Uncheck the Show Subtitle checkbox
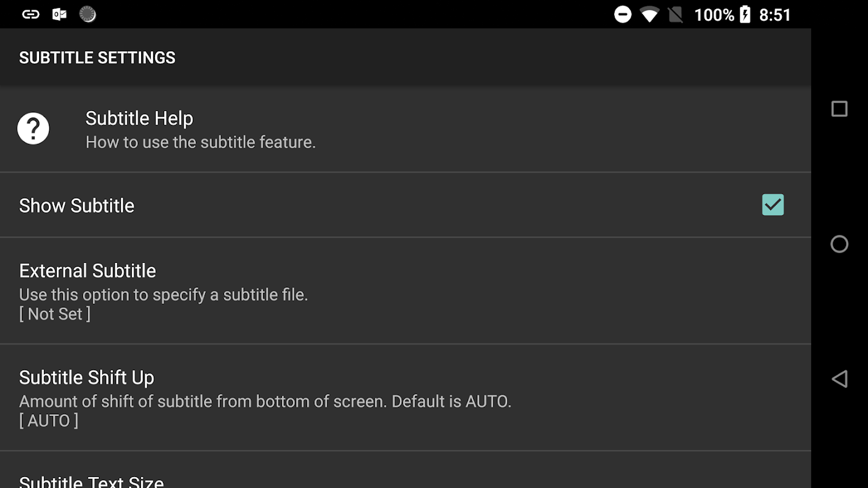Screen dimensions: 868x488 [772, 205]
